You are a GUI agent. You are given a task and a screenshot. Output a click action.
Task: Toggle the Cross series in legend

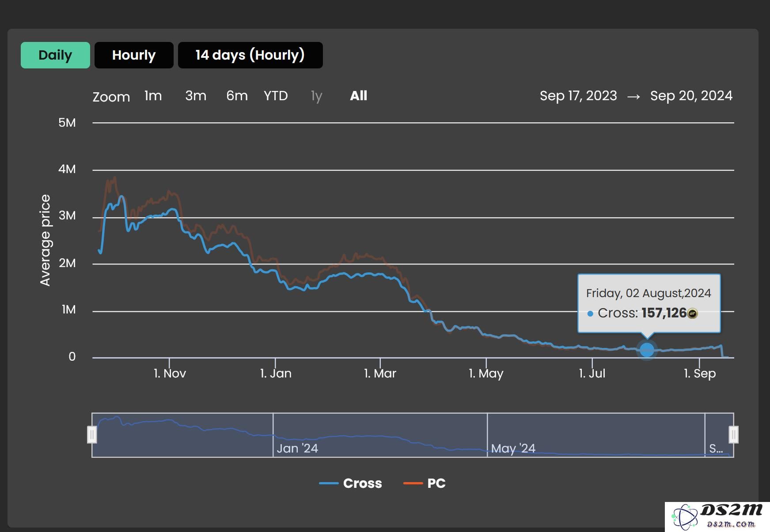click(350, 483)
